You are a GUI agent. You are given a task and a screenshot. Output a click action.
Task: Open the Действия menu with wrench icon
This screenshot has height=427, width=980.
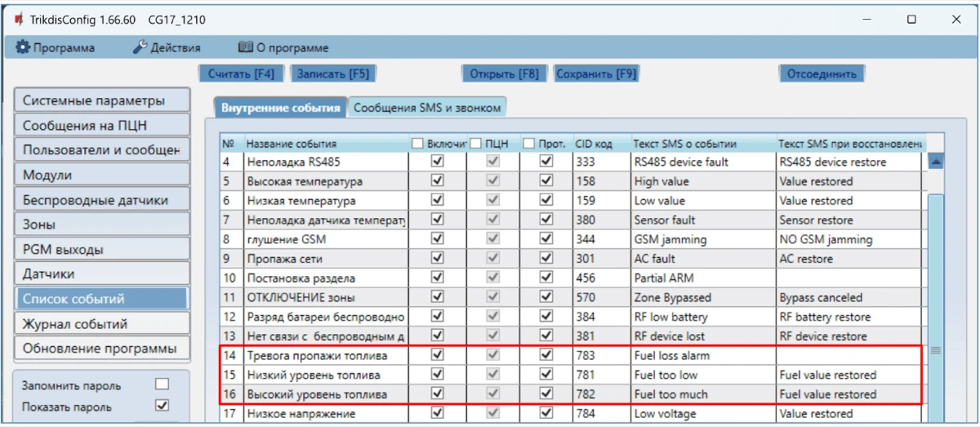pos(167,48)
